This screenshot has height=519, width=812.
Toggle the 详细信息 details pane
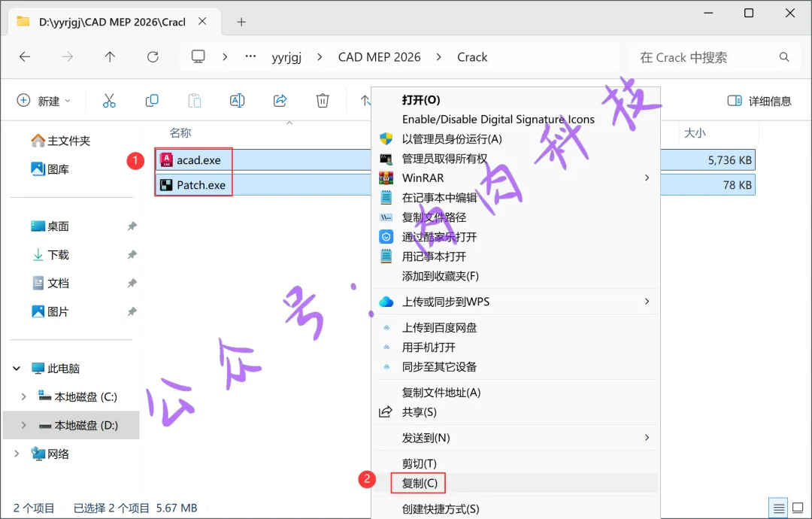coord(759,101)
